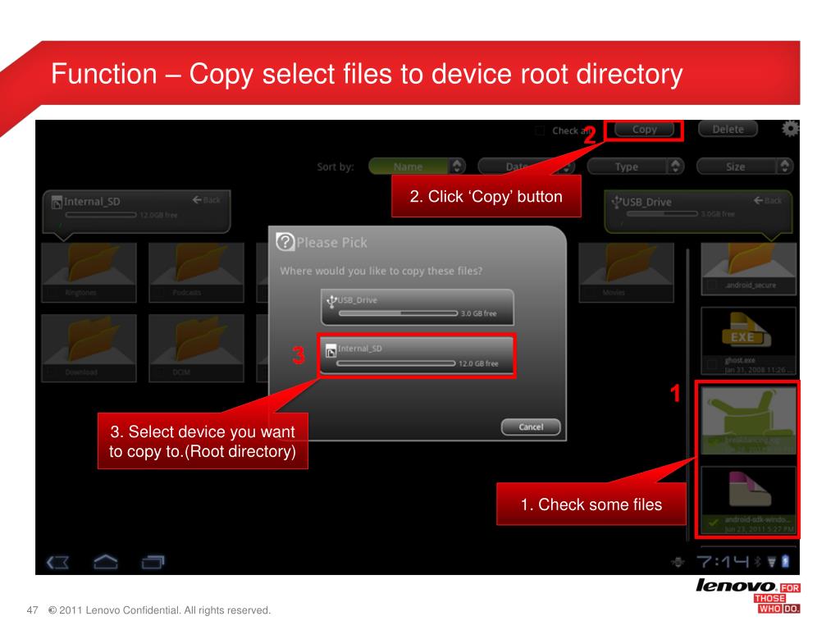The height and width of the screenshot is (630, 840).
Task: Choose Internal_SD as copy destination in dialog
Action: pyautogui.click(x=417, y=356)
